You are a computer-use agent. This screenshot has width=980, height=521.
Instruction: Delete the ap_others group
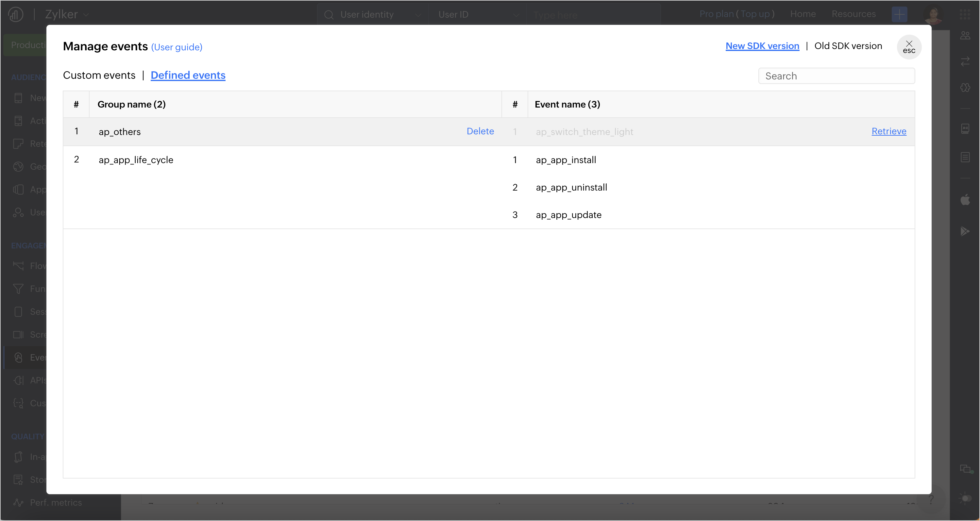480,131
